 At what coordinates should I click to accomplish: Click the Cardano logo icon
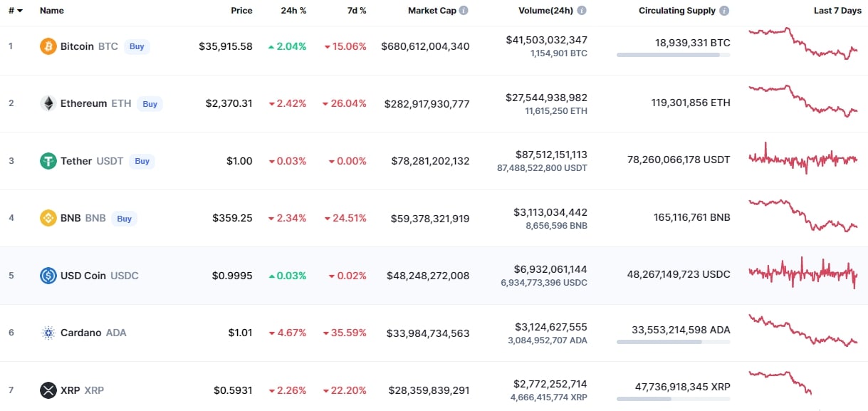click(48, 333)
